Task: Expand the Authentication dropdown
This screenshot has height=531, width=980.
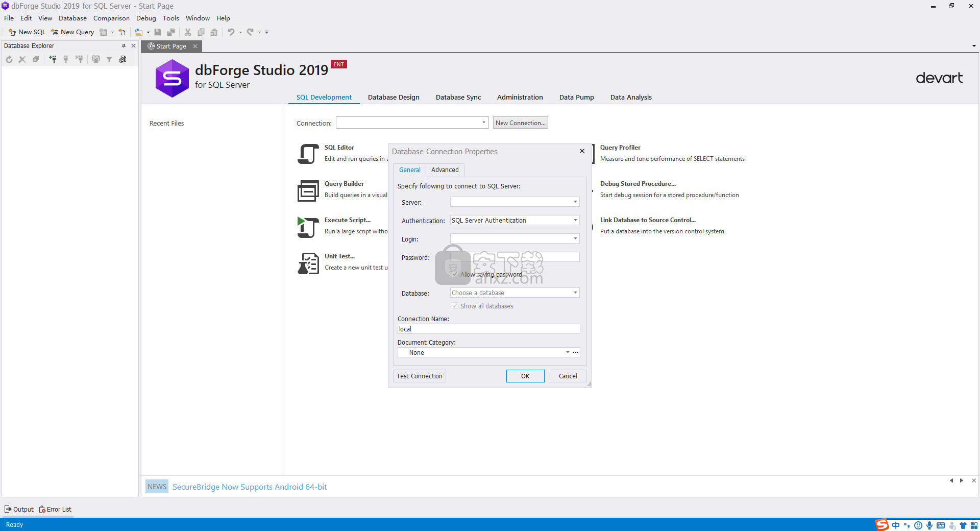Action: tap(575, 220)
